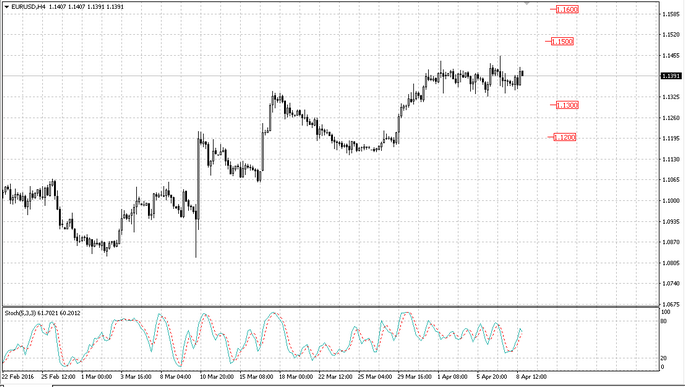Screen dimensions: 685x387
Task: Click the last candlestick on the chart
Action: point(522,73)
